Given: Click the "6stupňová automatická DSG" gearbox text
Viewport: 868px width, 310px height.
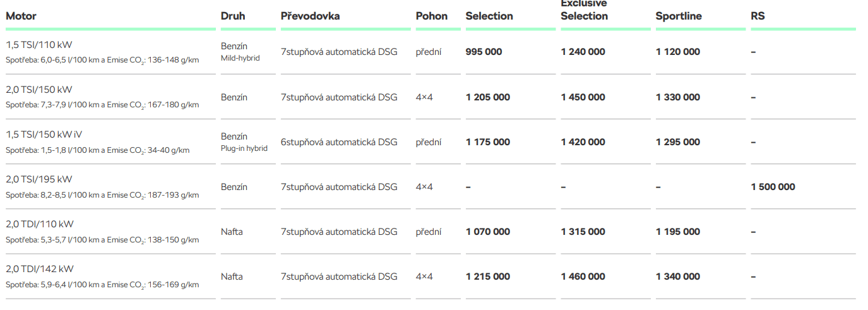Looking at the screenshot, I should click(339, 142).
